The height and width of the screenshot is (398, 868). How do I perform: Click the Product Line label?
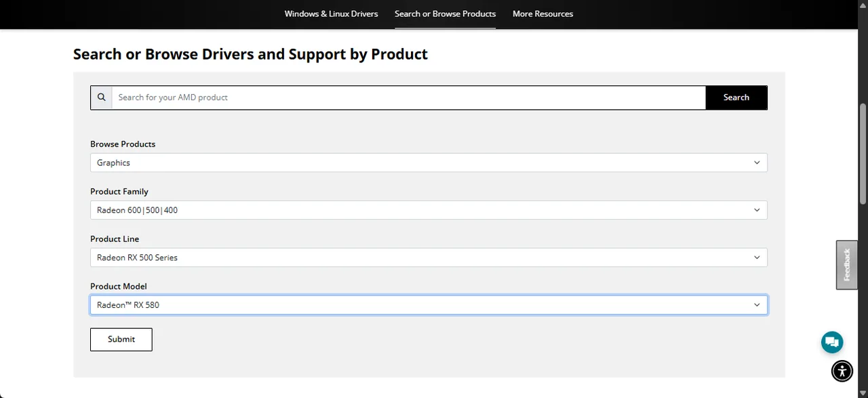point(115,239)
